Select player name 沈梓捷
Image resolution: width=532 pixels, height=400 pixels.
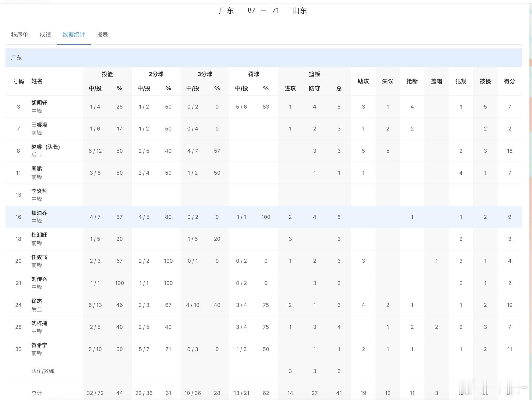pyautogui.click(x=39, y=323)
